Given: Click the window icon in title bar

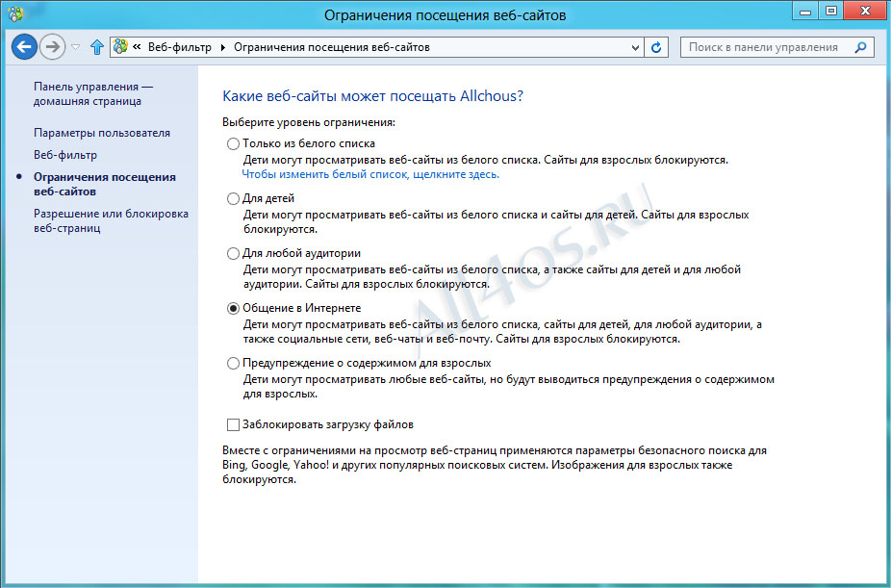Looking at the screenshot, I should click(x=15, y=13).
